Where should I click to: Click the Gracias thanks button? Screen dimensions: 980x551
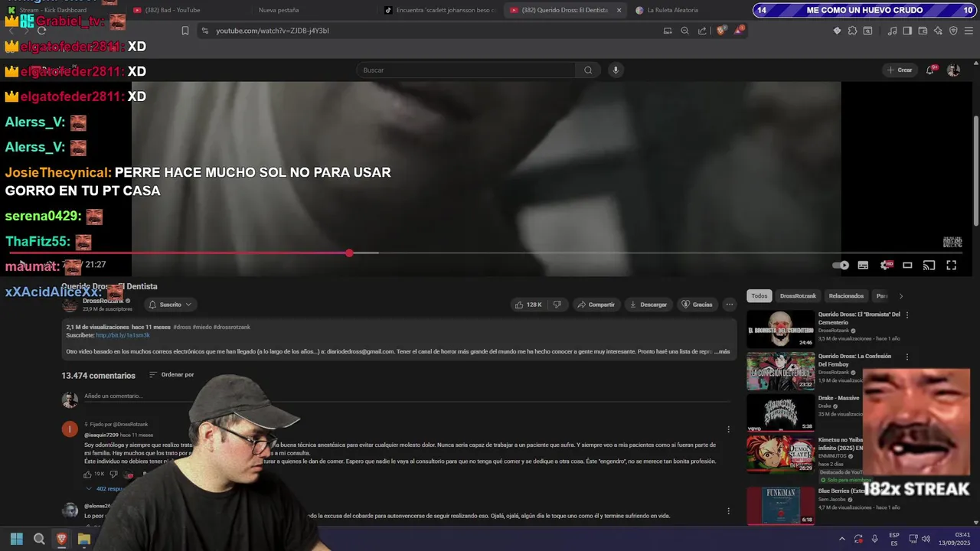(697, 305)
